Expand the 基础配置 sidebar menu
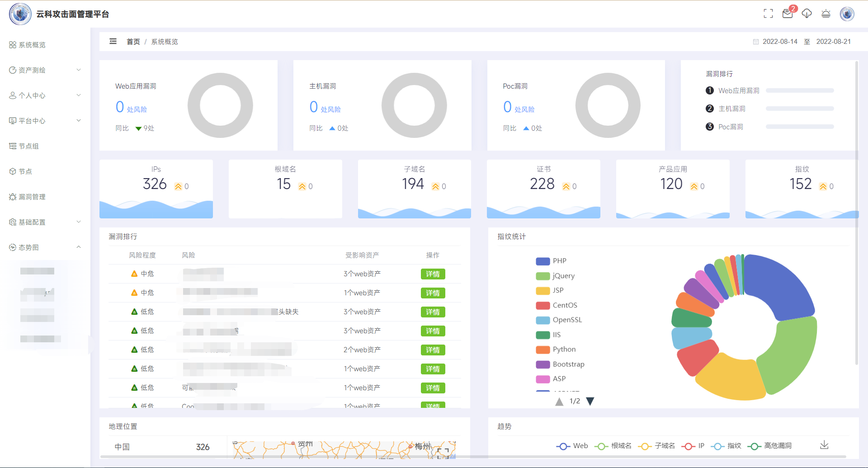Image resolution: width=868 pixels, height=468 pixels. click(x=45, y=222)
